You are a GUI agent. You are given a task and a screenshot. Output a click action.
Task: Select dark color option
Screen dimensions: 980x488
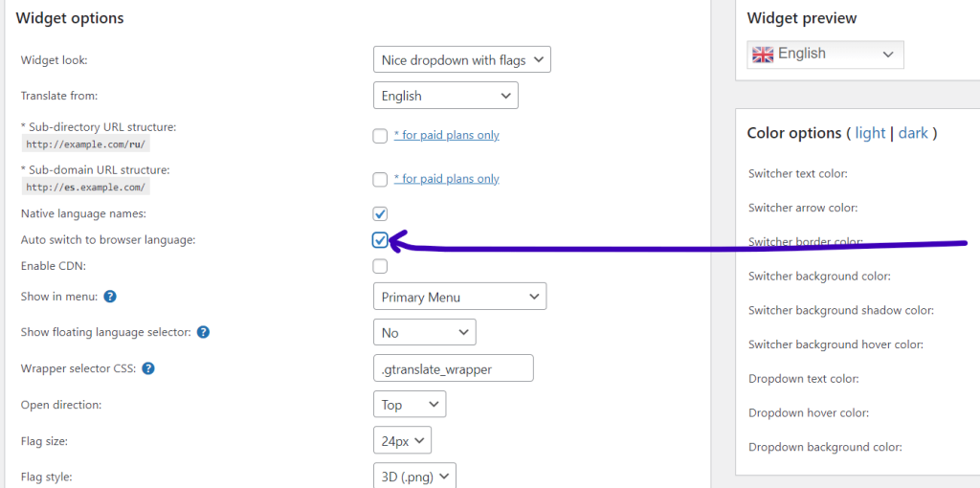pyautogui.click(x=913, y=133)
